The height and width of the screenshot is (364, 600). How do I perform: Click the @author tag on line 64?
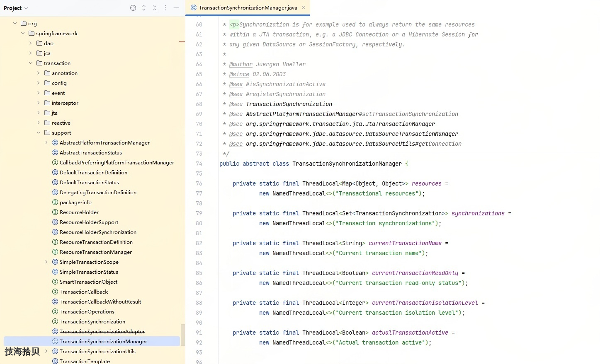[241, 65]
